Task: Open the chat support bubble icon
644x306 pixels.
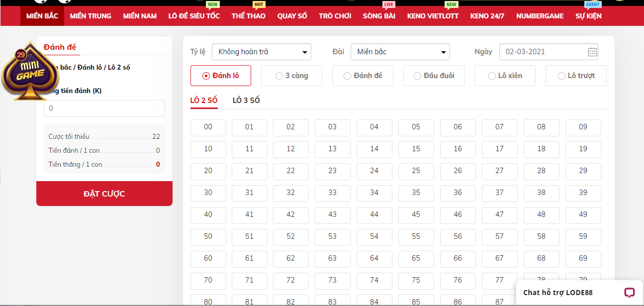Action: (629, 293)
